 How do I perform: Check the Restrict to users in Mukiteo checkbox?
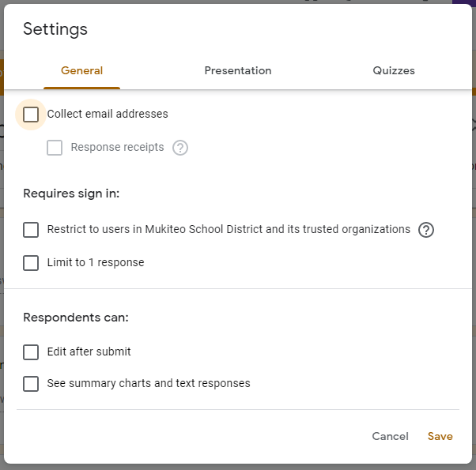click(31, 230)
